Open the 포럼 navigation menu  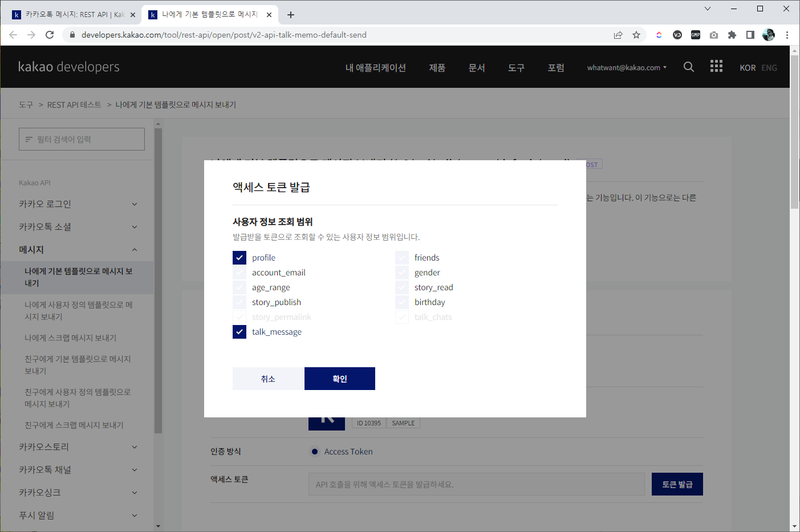(x=556, y=67)
